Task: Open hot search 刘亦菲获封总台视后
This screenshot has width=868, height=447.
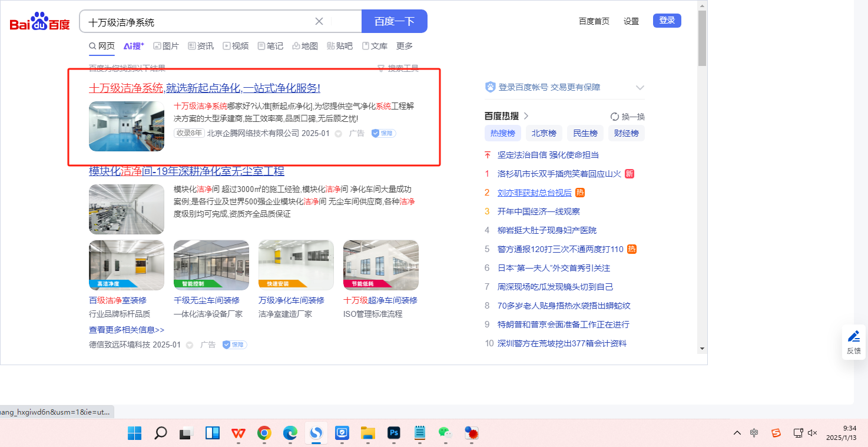Action: click(x=535, y=193)
